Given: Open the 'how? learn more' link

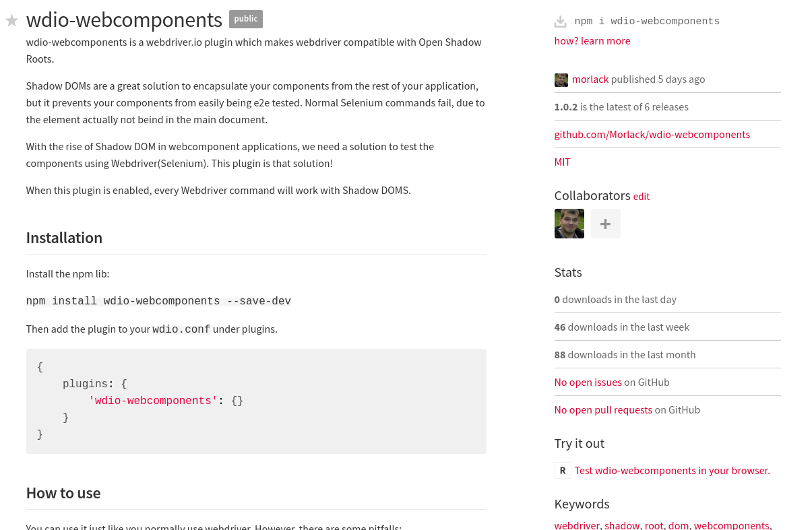Looking at the screenshot, I should (592, 41).
